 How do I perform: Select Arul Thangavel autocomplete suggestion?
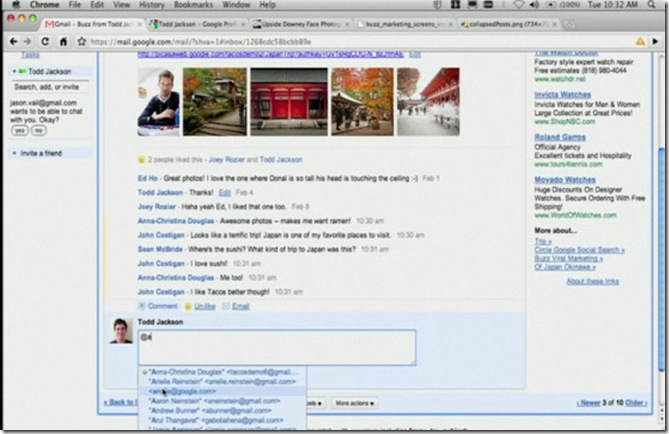tap(222, 420)
